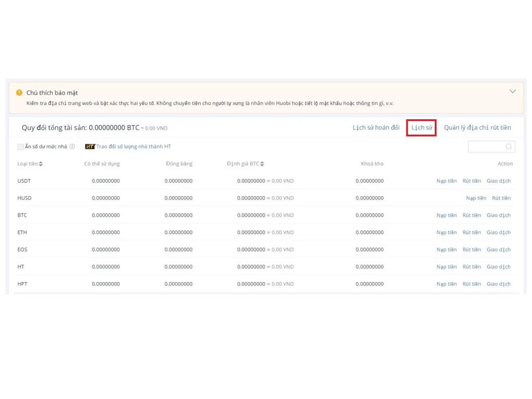Click Giao dịch for HPT
The width and height of the screenshot is (532, 399).
click(x=498, y=284)
